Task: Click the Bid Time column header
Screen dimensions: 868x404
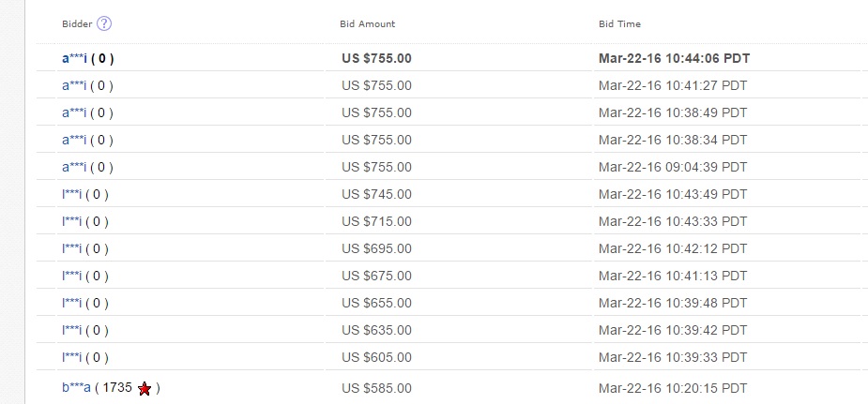Action: (619, 23)
